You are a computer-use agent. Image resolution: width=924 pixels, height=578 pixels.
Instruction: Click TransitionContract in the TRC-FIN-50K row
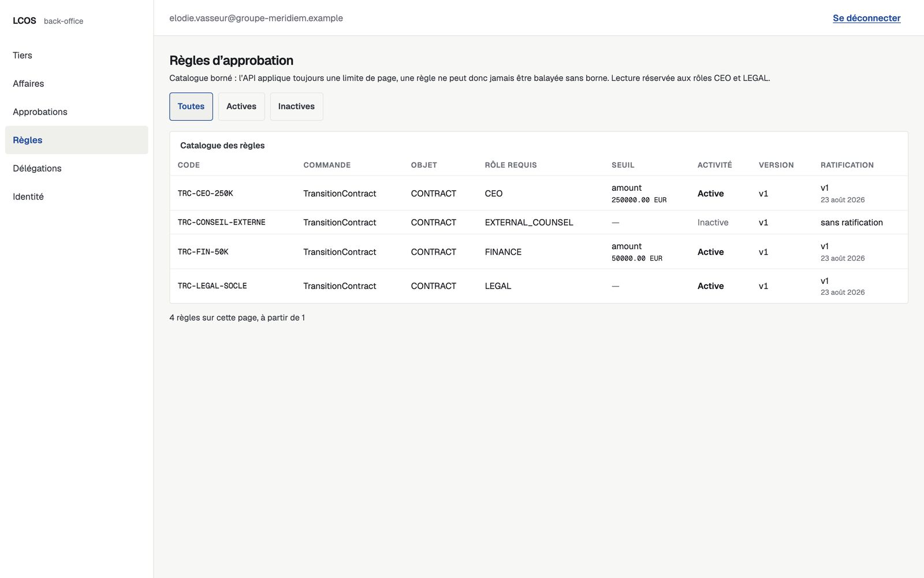(x=340, y=252)
